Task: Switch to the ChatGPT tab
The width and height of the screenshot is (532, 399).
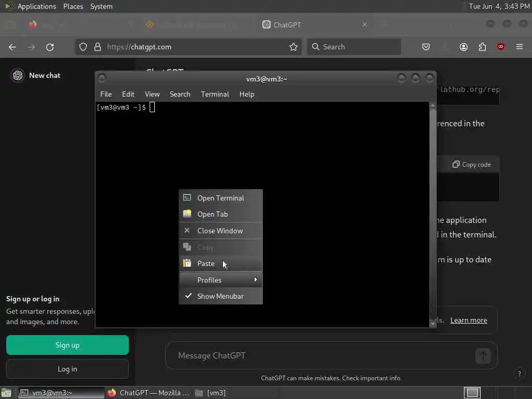Action: pos(315,24)
